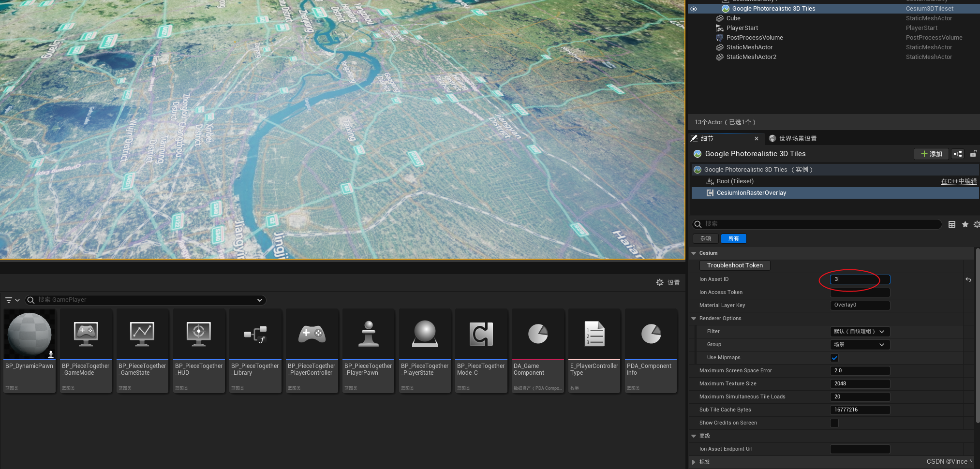Click the property matrix display icon near the star
This screenshot has height=469, width=980.
click(x=951, y=224)
